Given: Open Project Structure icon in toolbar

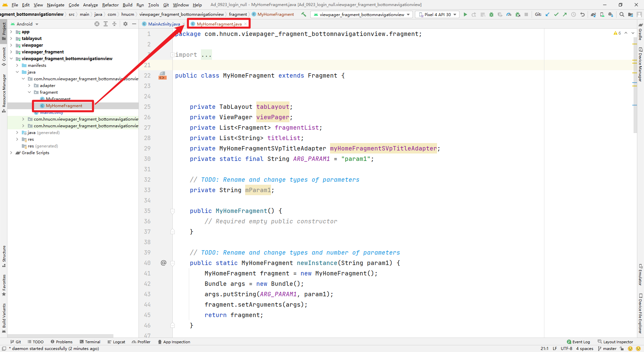Looking at the screenshot, I should tap(631, 14).
